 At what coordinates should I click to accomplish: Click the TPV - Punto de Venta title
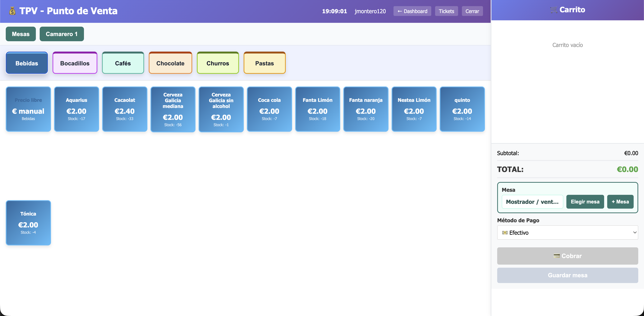[x=68, y=11]
